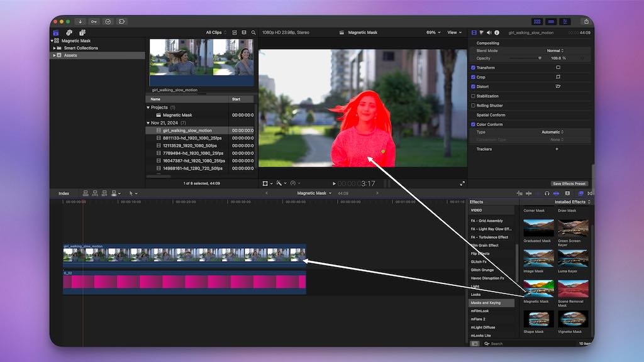Screen dimensions: 644x362
Task: Click the import media arrow icon
Action: [80, 21]
